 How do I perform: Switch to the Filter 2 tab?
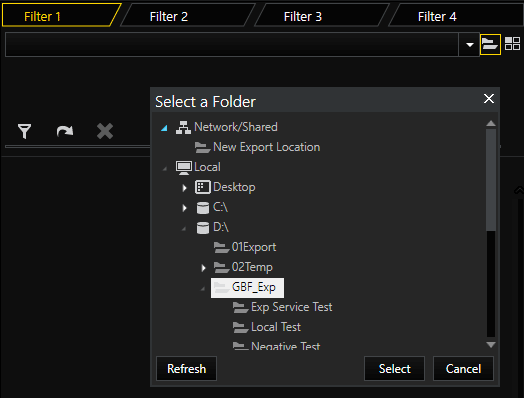(x=169, y=16)
